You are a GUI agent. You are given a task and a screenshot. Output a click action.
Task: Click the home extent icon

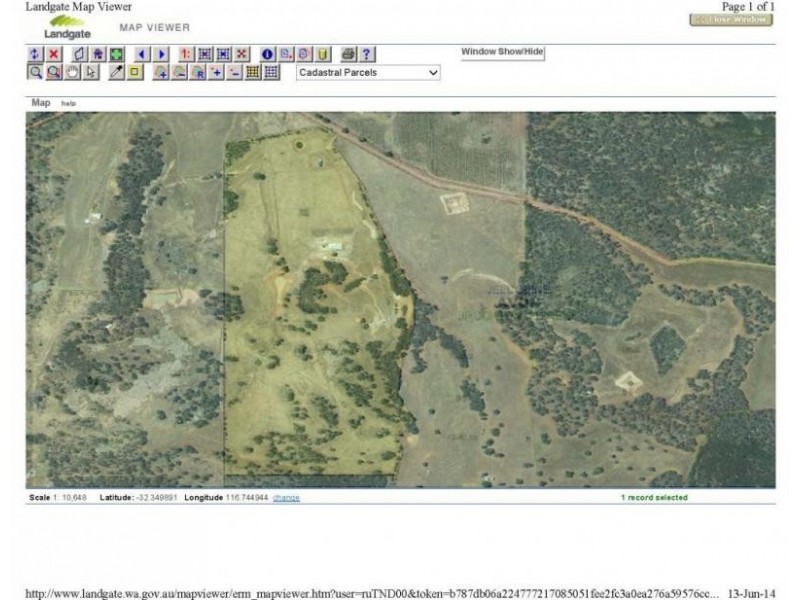pyautogui.click(x=98, y=54)
